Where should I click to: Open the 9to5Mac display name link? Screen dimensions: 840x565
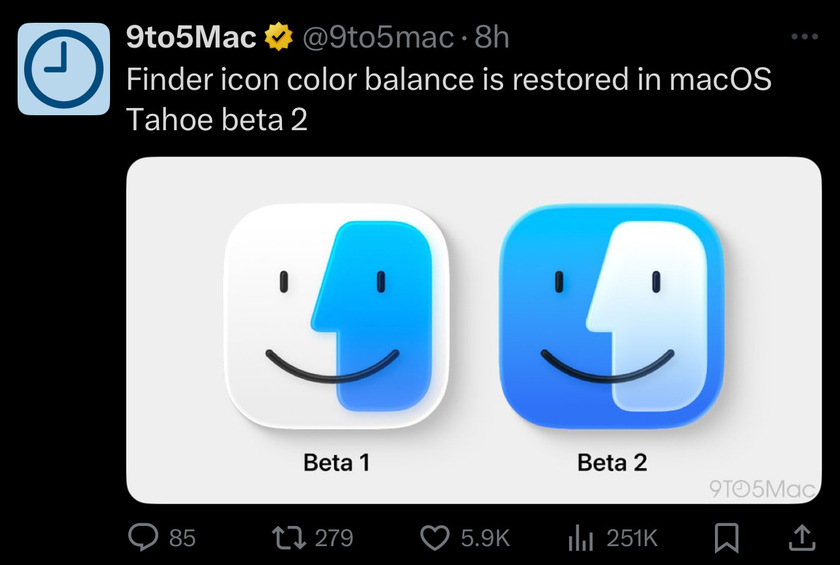[x=191, y=37]
